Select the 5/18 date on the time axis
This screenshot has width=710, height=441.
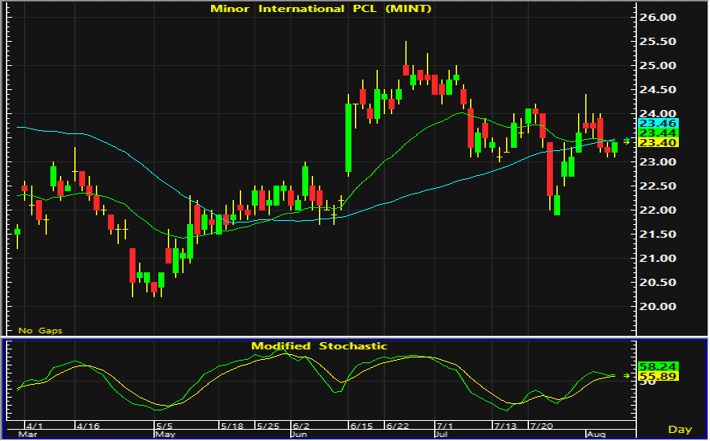click(x=232, y=426)
